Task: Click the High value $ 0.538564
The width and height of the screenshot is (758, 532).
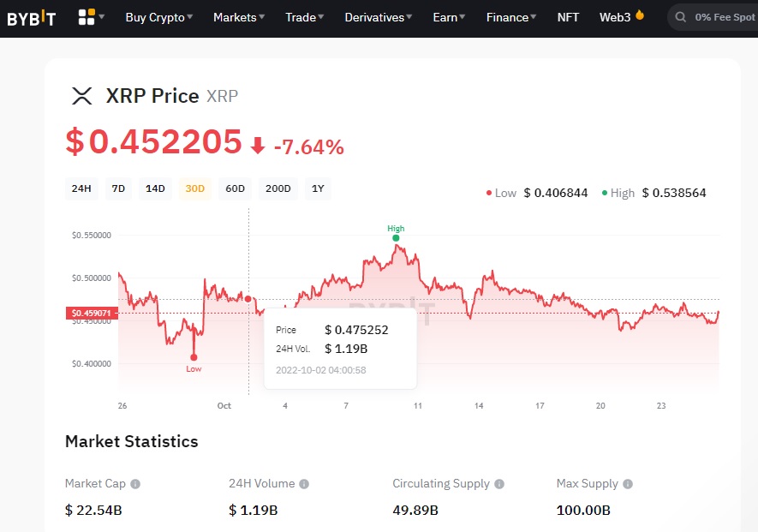Action: coord(674,193)
